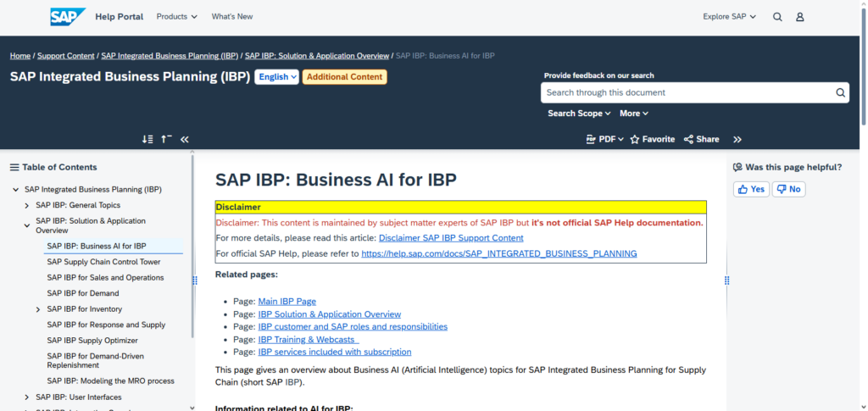Select SAP IBP for Response and Supply

pyautogui.click(x=106, y=325)
